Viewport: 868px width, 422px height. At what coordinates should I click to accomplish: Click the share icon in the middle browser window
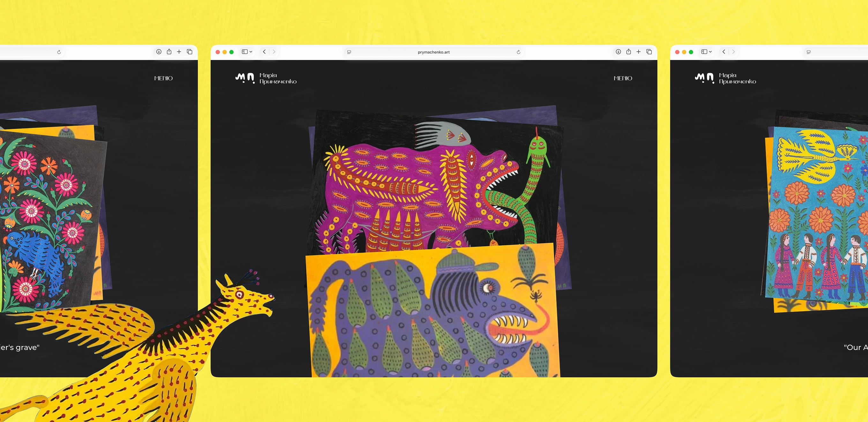[x=628, y=52]
